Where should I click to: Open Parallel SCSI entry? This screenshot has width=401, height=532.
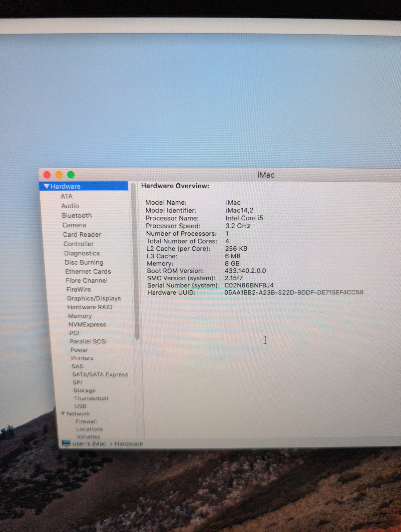click(88, 341)
